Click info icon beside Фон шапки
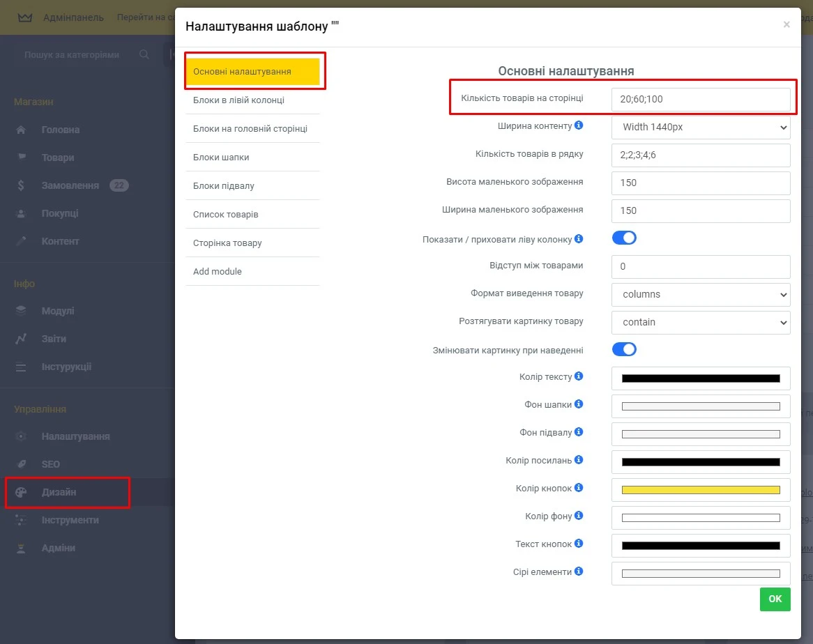Viewport: 813px width, 644px height. tap(579, 404)
